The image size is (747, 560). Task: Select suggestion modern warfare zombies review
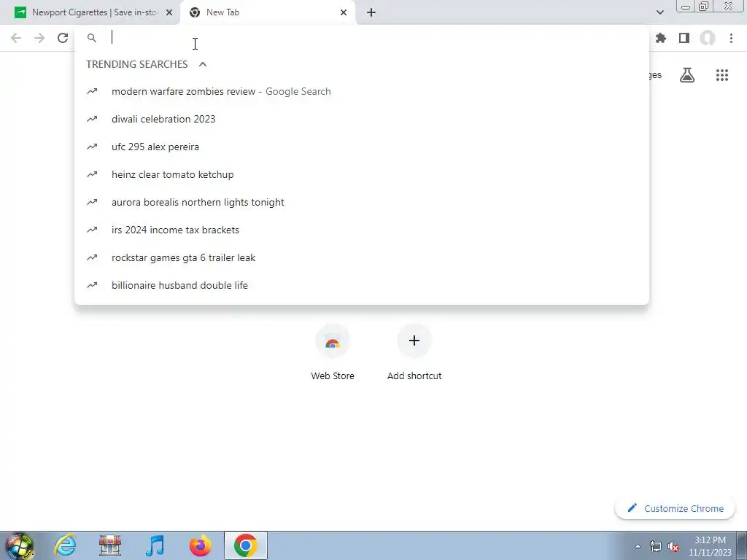(x=362, y=91)
